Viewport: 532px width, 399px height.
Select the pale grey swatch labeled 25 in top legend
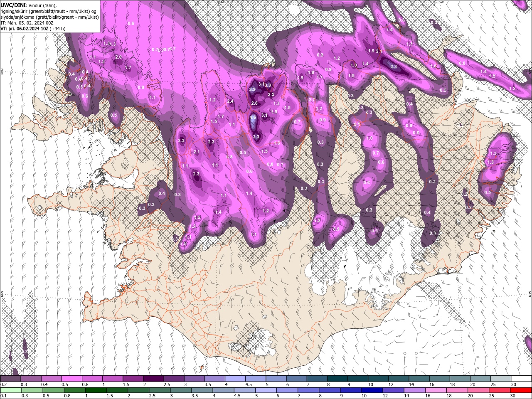500,379
